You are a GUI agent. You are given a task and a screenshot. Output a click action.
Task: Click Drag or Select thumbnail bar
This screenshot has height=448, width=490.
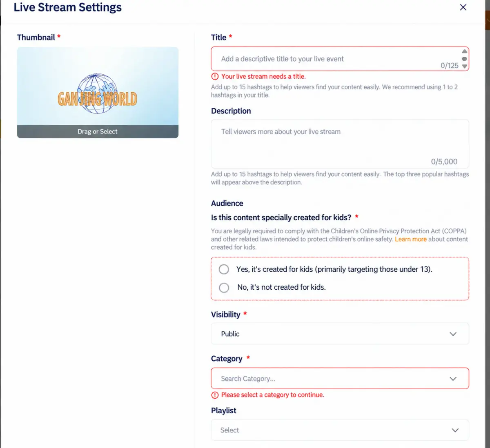98,131
